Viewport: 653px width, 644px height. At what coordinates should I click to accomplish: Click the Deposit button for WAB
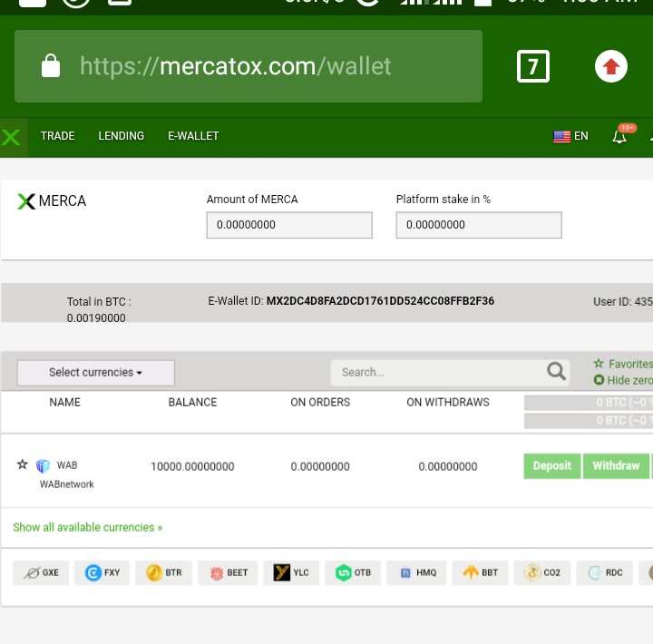(x=551, y=465)
